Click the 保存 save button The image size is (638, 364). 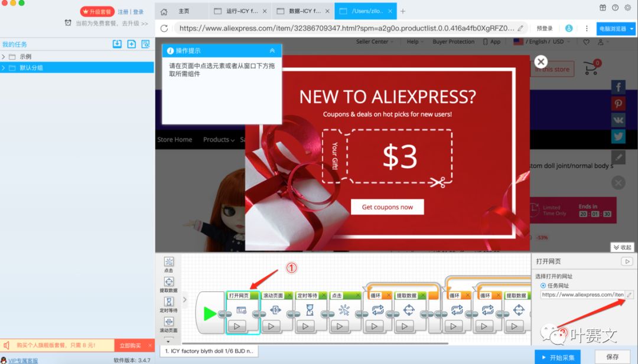tap(613, 357)
